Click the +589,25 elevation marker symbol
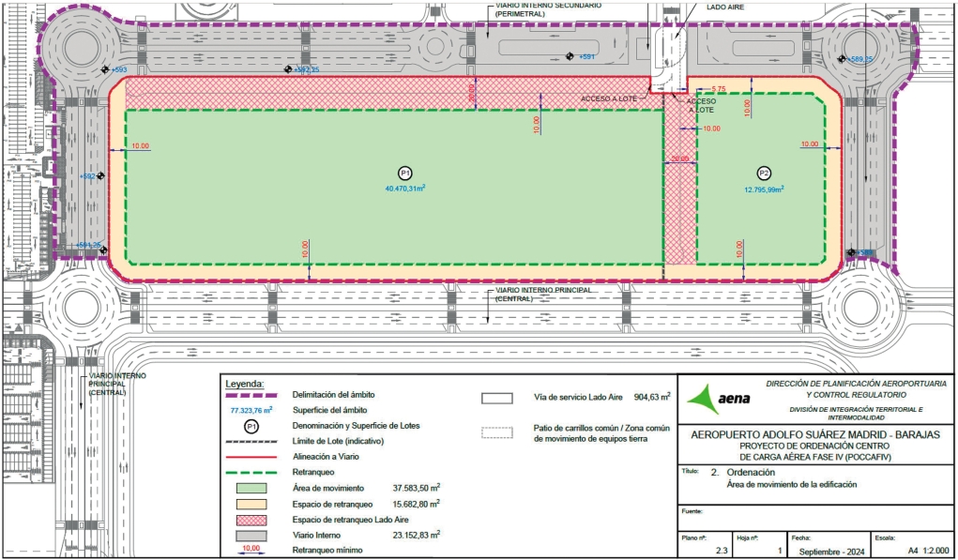The image size is (958, 560). 842,58
